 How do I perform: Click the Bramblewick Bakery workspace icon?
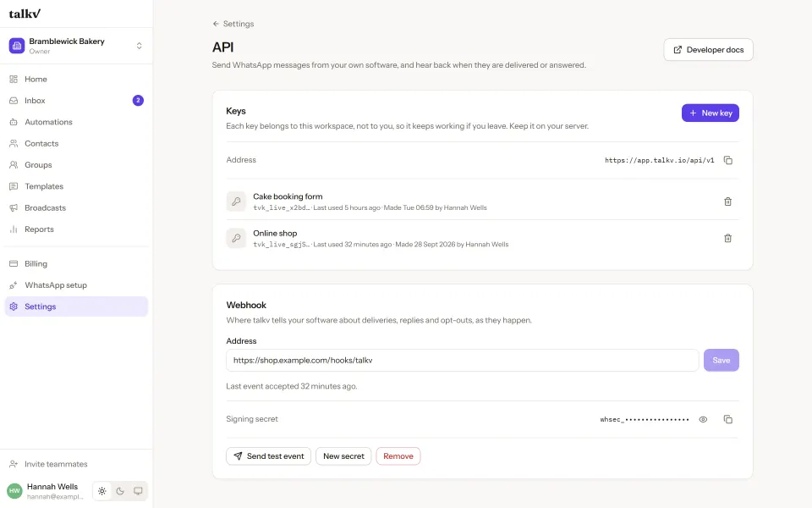click(x=17, y=46)
